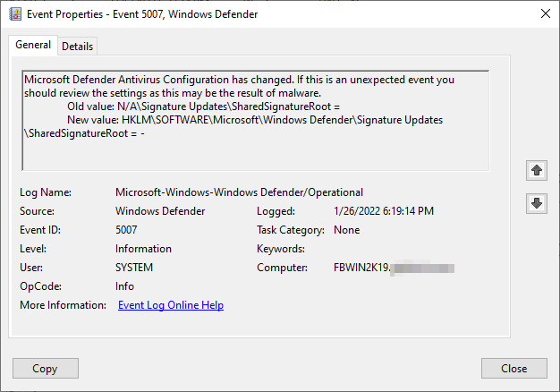Close the Event Properties dialog with X

point(546,13)
